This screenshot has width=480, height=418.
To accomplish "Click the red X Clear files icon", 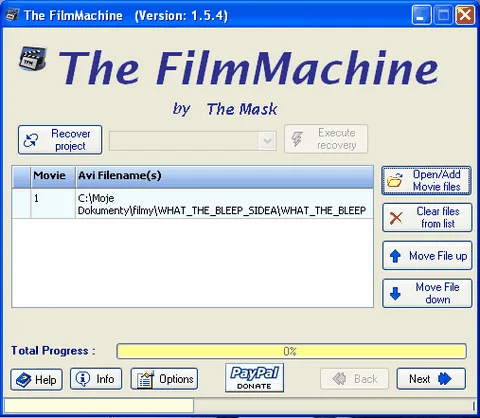I will tap(396, 218).
